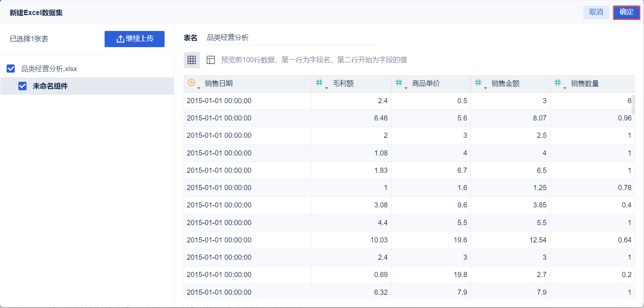Switch to the grid table preview icon
644x308 pixels.
191,60
